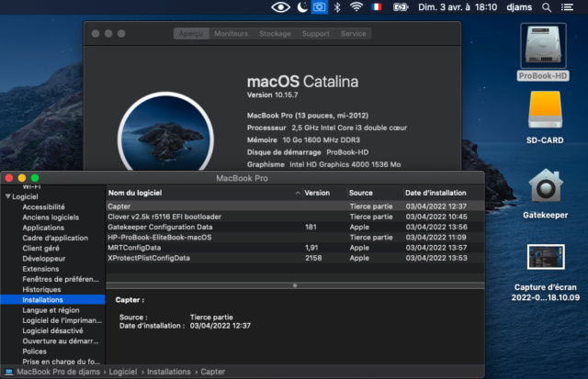588x379 pixels.
Task: Minimize the MacBook Pro window, yellow button
Action: (22, 178)
